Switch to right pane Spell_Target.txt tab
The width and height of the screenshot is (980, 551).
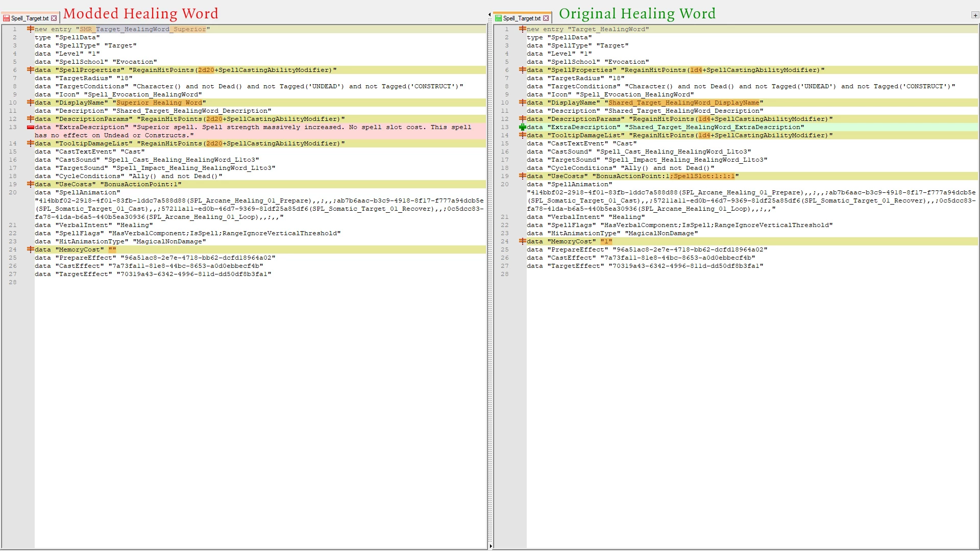click(522, 18)
